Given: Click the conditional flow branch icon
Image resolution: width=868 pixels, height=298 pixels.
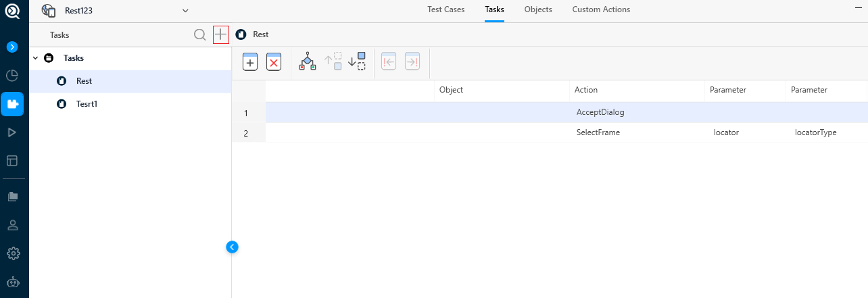Looking at the screenshot, I should (308, 62).
